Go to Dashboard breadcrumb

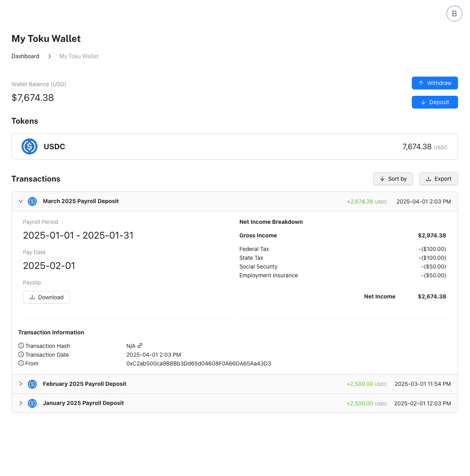(x=26, y=56)
